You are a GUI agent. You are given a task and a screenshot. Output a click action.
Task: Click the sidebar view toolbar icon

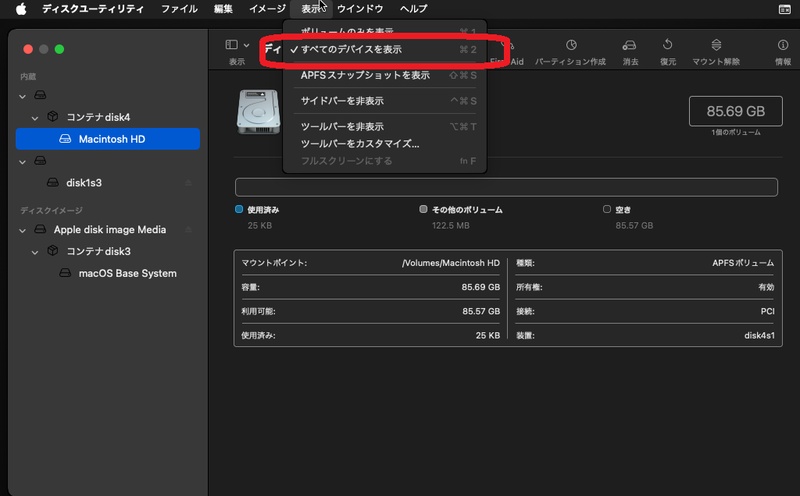(232, 45)
